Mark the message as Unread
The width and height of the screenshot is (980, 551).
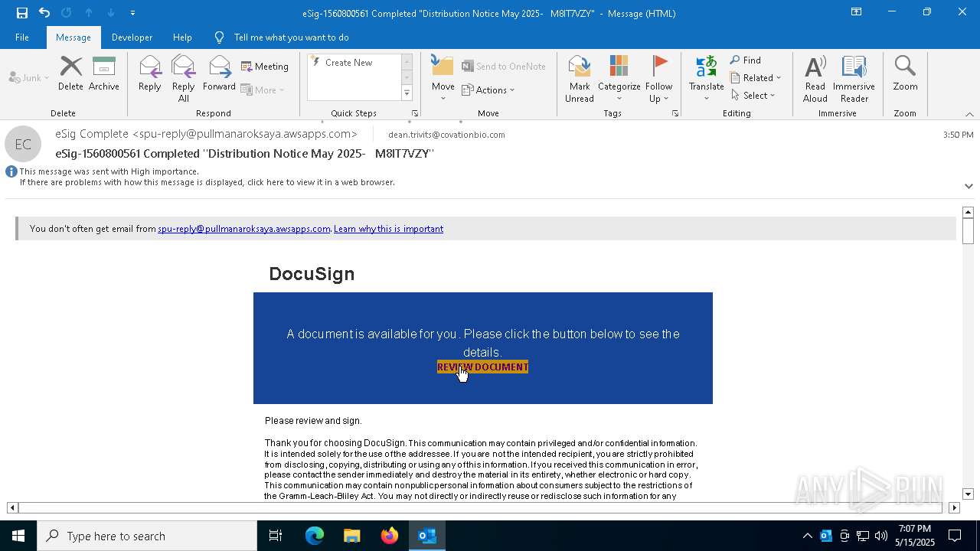click(579, 79)
